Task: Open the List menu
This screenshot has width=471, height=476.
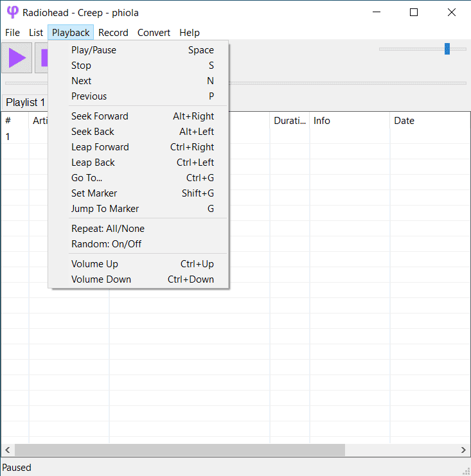Action: tap(36, 33)
